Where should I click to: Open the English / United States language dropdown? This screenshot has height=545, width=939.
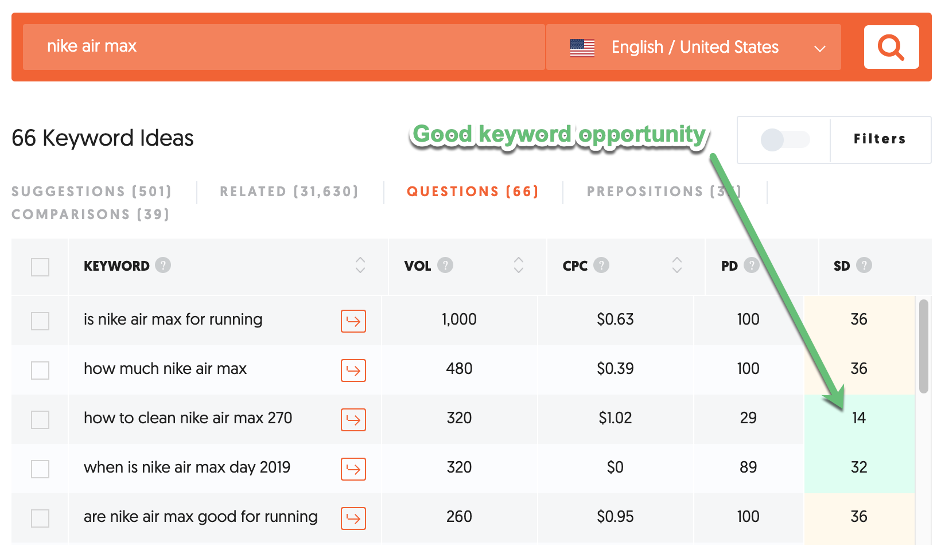693,47
